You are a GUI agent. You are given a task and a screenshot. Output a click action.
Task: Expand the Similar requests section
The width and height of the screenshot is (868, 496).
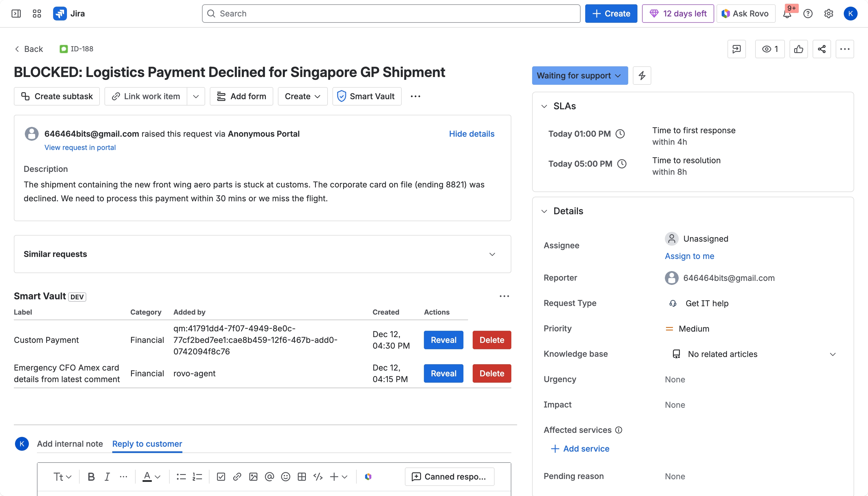[x=492, y=254]
